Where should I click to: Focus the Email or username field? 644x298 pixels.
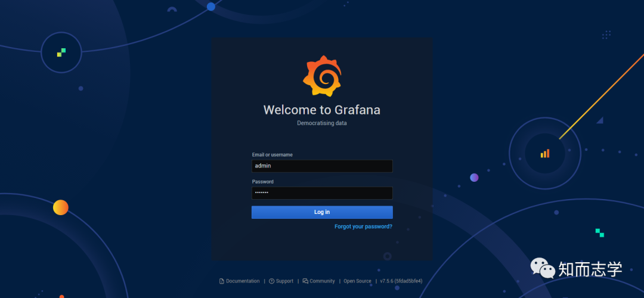pos(322,166)
